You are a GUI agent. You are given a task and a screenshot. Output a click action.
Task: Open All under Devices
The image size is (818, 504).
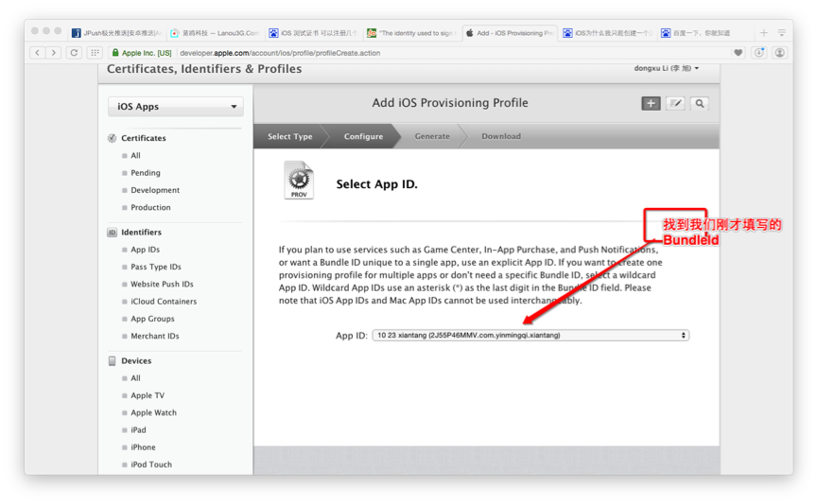(x=135, y=378)
